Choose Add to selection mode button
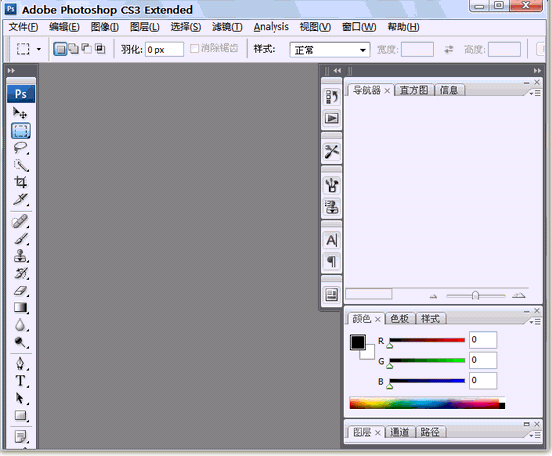Screen dimensions: 552x456 pyautogui.click(x=74, y=49)
